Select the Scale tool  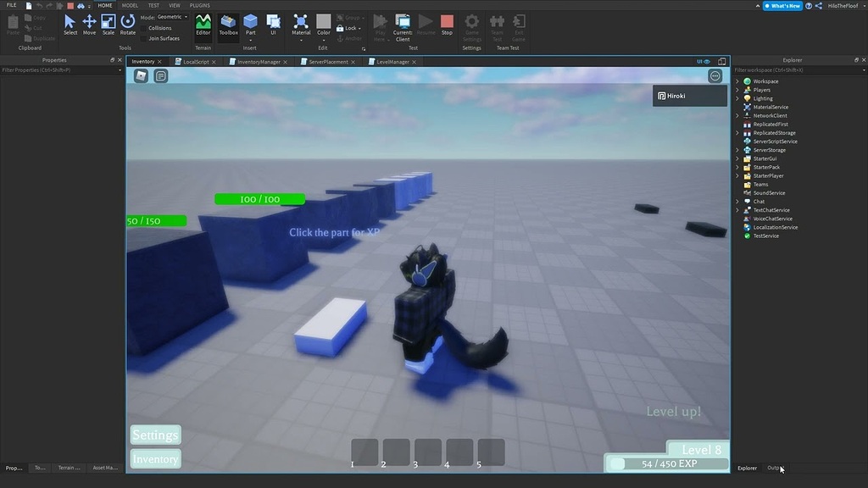pyautogui.click(x=108, y=23)
